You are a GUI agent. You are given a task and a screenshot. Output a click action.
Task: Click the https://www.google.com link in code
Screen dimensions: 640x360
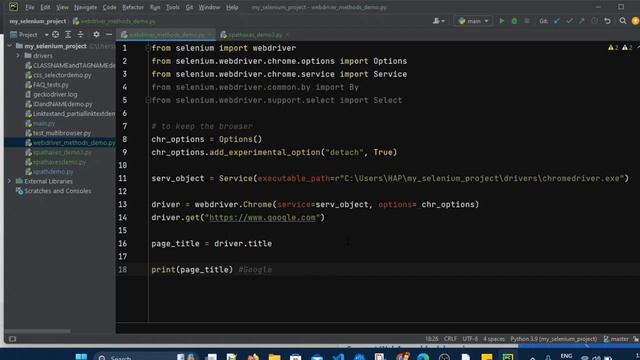pyautogui.click(x=262, y=218)
